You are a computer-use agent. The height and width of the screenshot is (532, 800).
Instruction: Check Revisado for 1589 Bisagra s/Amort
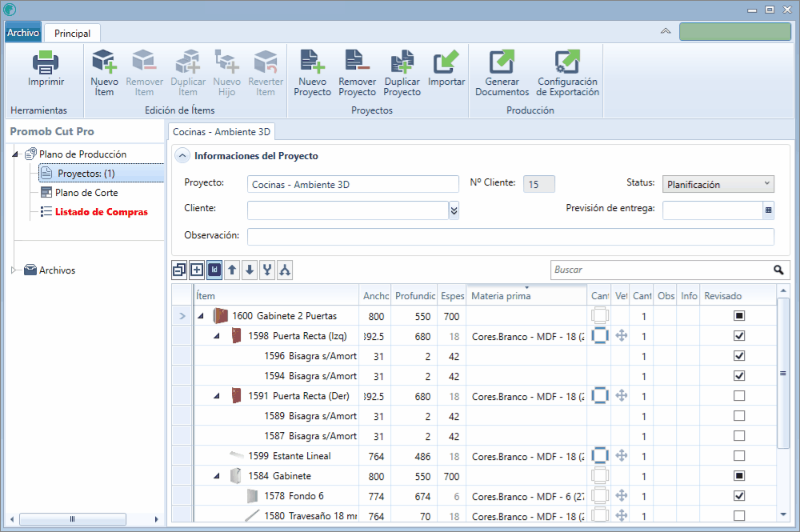(x=738, y=416)
